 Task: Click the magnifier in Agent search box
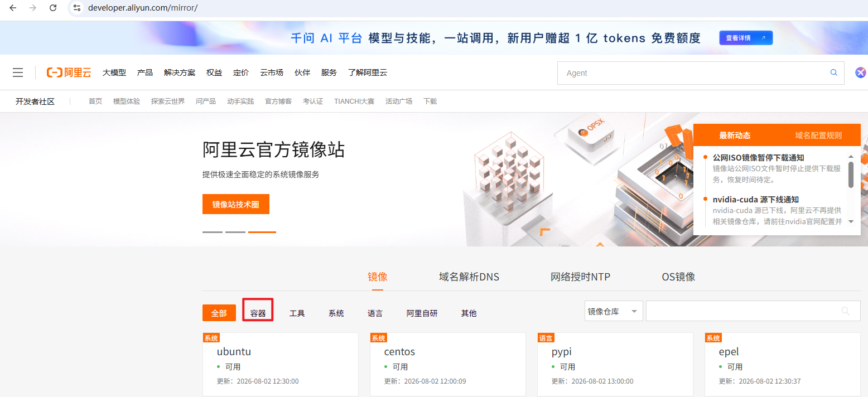[834, 72]
